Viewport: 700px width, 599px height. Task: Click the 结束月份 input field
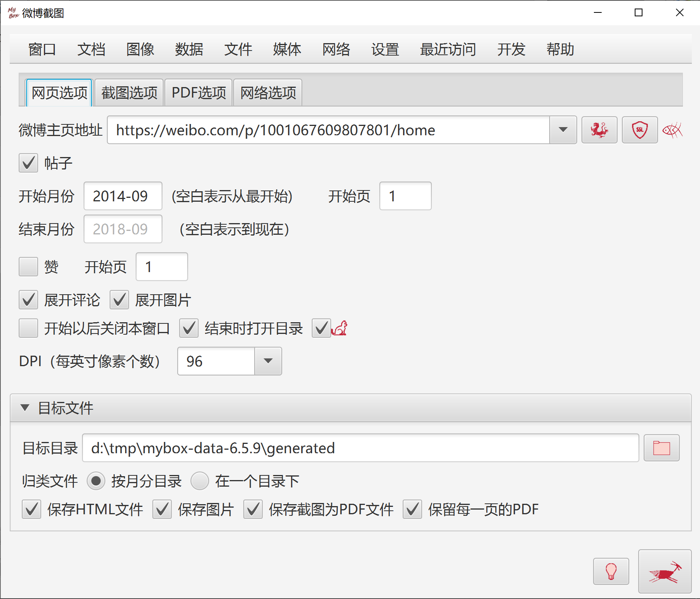[x=123, y=229]
